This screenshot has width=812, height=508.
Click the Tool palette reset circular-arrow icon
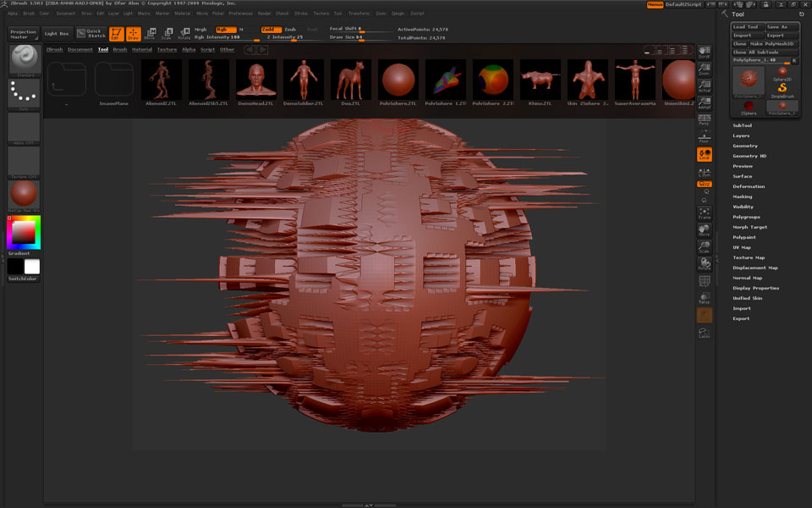pos(802,14)
